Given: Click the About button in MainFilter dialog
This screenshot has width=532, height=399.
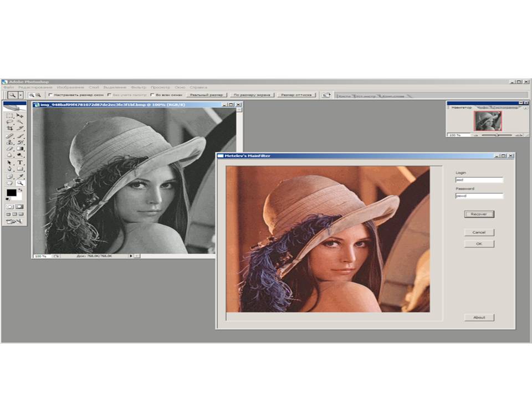Looking at the screenshot, I should click(x=479, y=318).
